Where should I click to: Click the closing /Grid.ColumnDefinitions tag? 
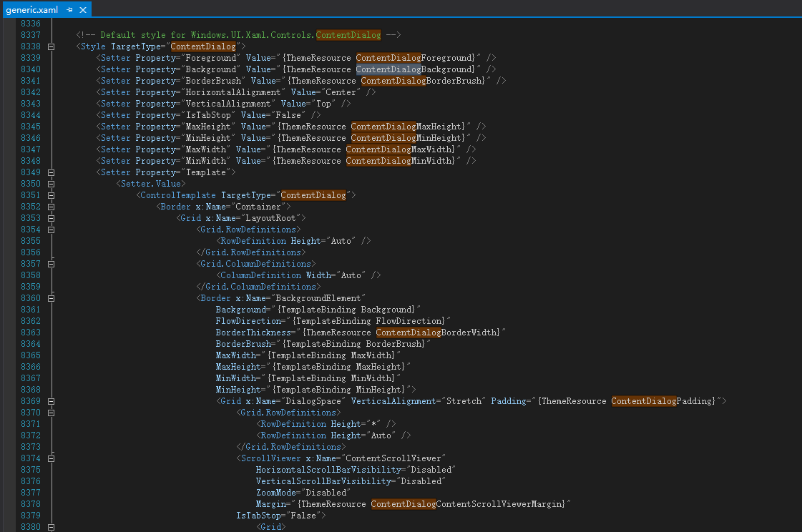tap(259, 287)
